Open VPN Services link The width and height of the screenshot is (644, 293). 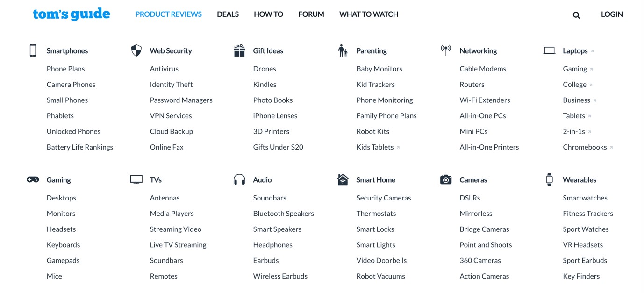[x=171, y=115]
